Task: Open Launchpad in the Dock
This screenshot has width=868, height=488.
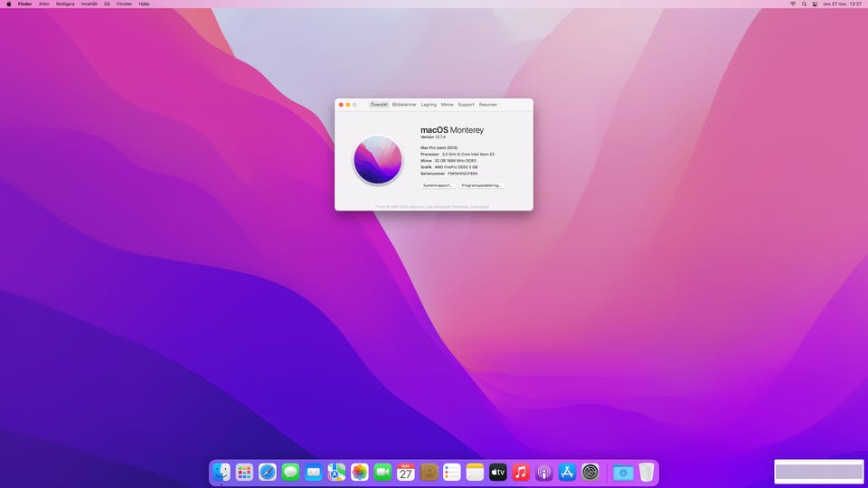Action: pyautogui.click(x=244, y=472)
